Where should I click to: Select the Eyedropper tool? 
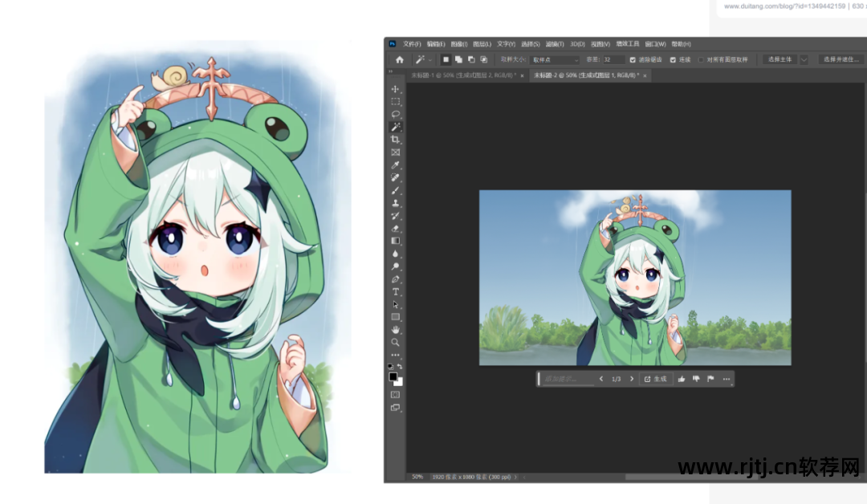(395, 165)
